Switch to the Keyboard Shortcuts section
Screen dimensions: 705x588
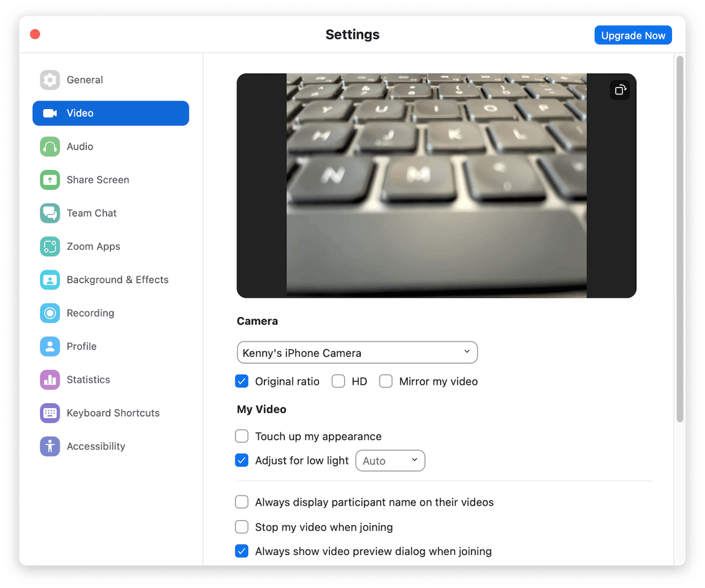click(112, 413)
